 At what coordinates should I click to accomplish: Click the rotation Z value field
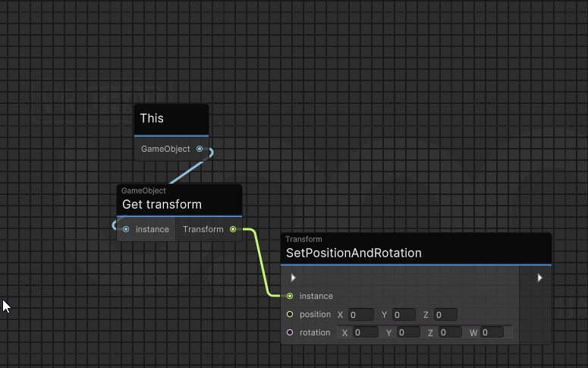click(450, 332)
